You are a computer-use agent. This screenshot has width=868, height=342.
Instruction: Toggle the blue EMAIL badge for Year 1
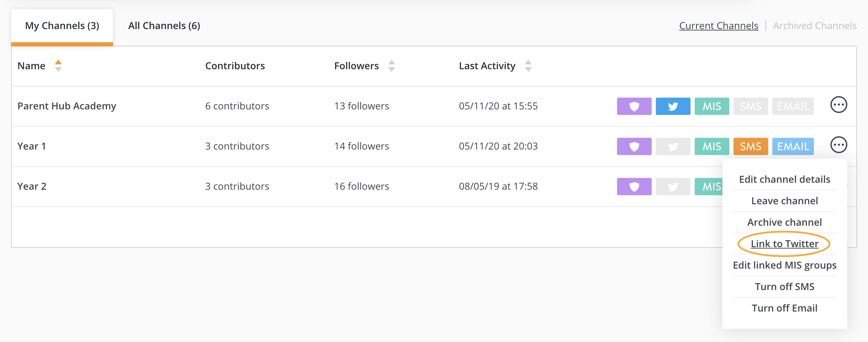tap(793, 146)
